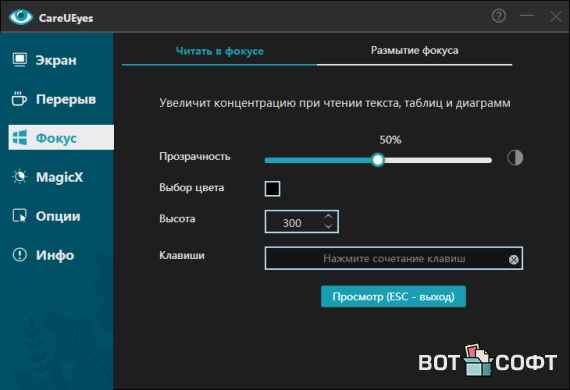Open the black Выбор цвета swatch
Viewport: 570px width, 390px height.
pyautogui.click(x=272, y=189)
